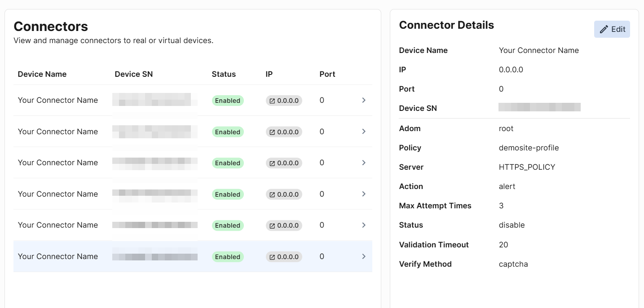Click the Device SN column header
Screen dimensions: 644x308
[134, 74]
